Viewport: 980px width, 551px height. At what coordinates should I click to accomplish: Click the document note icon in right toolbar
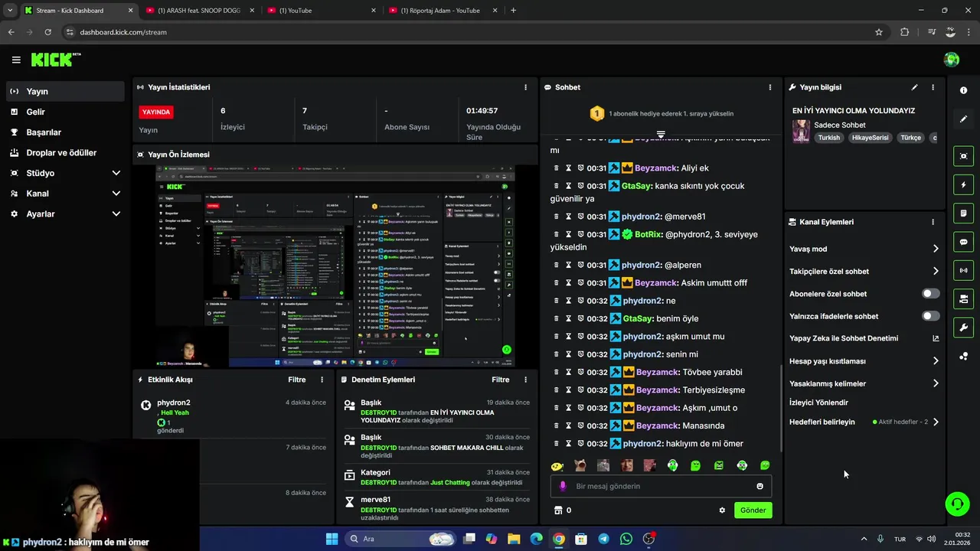[x=963, y=214]
